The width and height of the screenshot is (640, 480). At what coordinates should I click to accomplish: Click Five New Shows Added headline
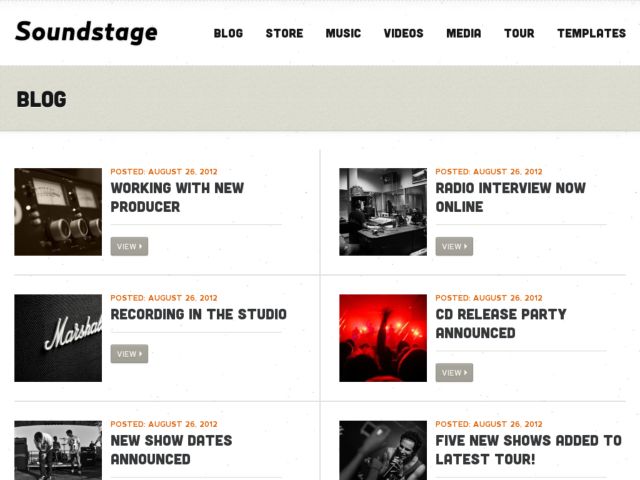(529, 450)
